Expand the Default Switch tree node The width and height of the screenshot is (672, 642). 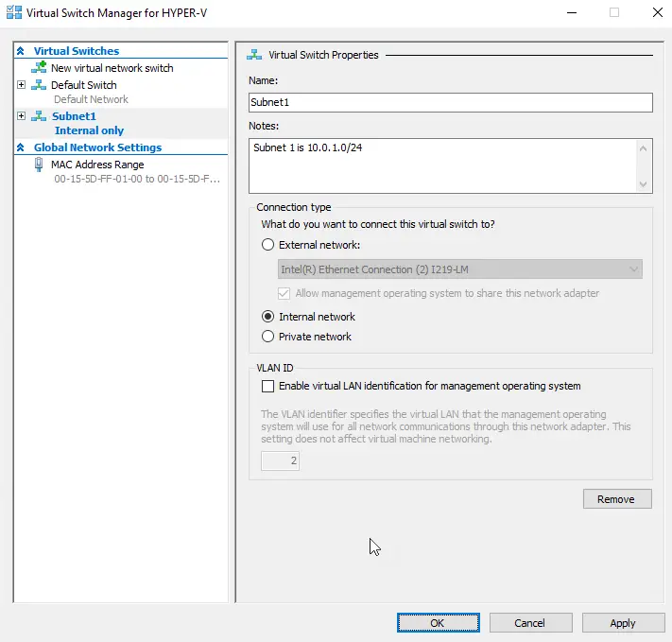pos(21,84)
